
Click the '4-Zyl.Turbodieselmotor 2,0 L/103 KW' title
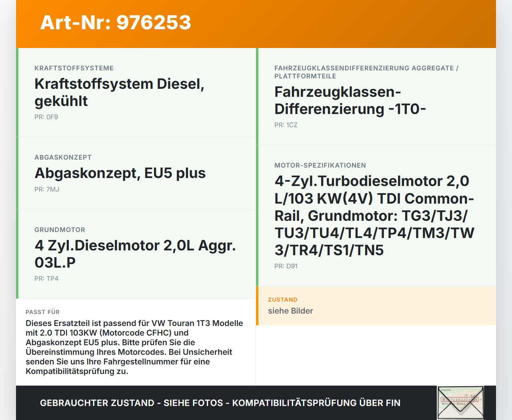click(374, 216)
